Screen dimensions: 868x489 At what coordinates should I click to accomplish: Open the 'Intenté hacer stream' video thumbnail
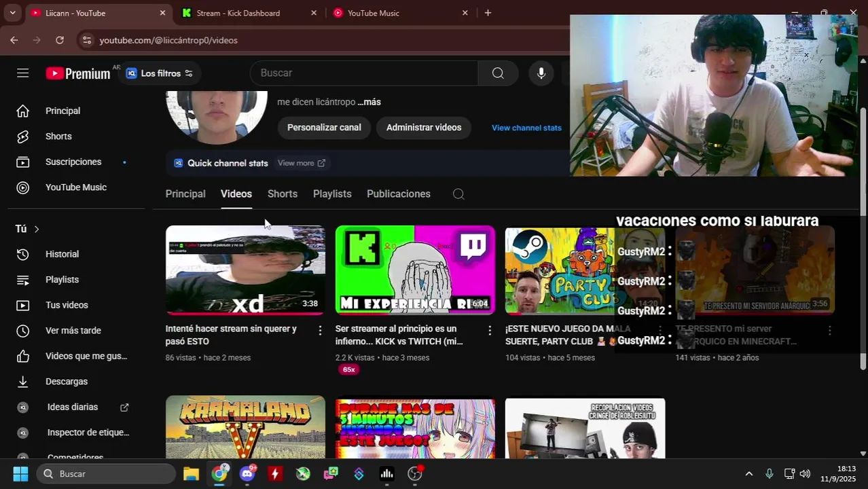(245, 270)
